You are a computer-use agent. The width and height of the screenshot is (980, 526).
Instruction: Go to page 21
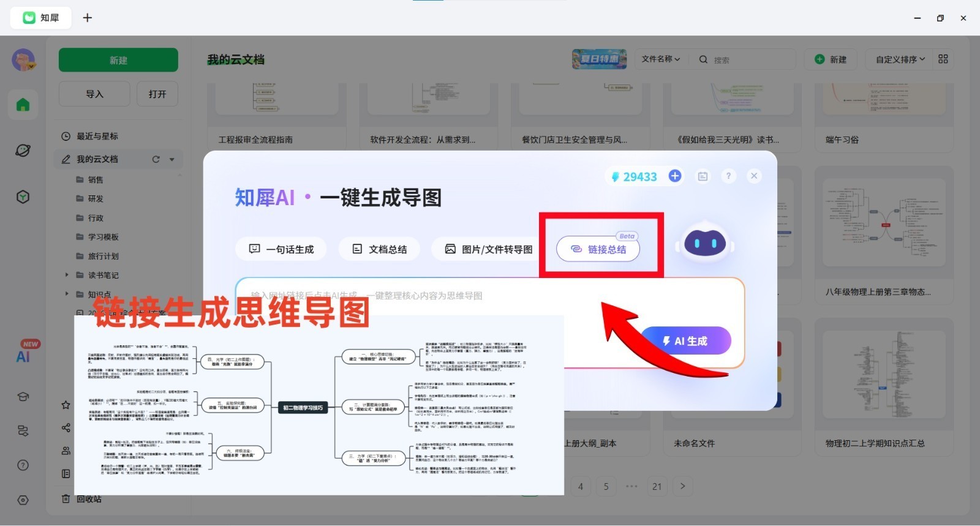657,487
